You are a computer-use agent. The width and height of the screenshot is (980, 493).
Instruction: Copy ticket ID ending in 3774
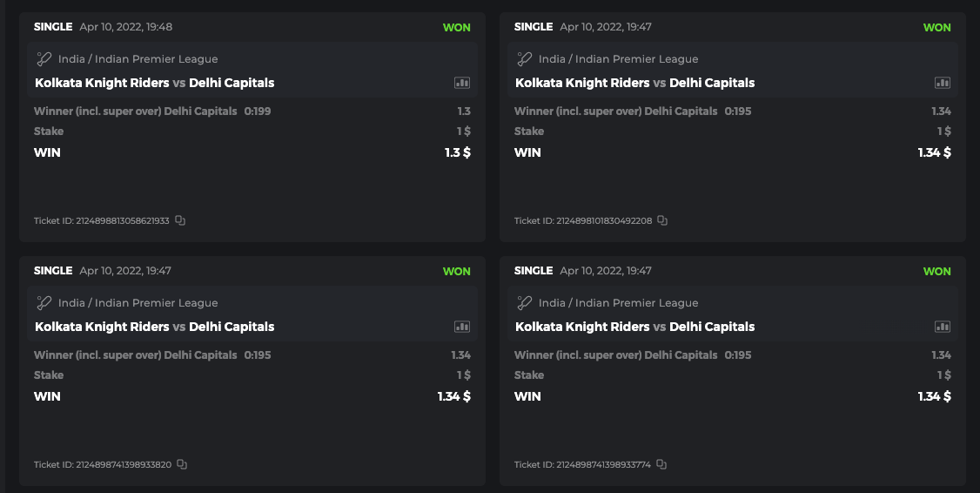pos(662,464)
